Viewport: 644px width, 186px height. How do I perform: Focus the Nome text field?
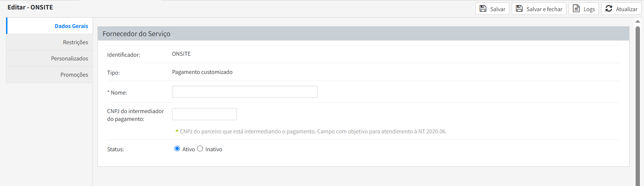[x=245, y=92]
